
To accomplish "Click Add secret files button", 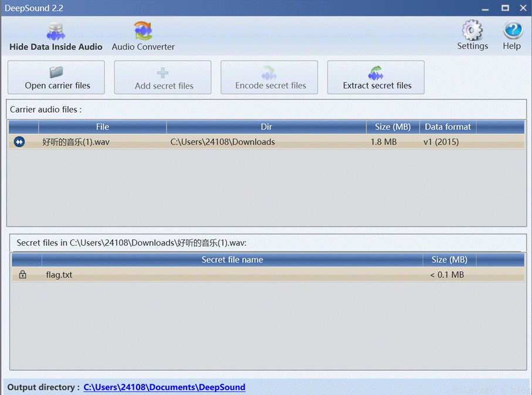I will [x=163, y=77].
